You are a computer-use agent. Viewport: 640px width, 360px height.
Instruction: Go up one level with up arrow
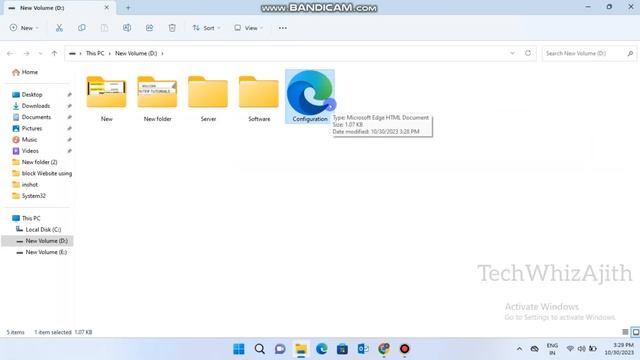[54, 53]
